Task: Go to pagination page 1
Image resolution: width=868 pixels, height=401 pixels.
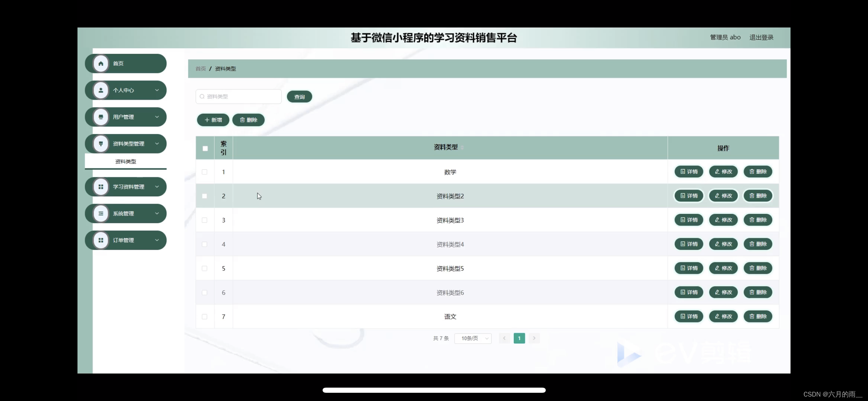Action: coord(519,338)
